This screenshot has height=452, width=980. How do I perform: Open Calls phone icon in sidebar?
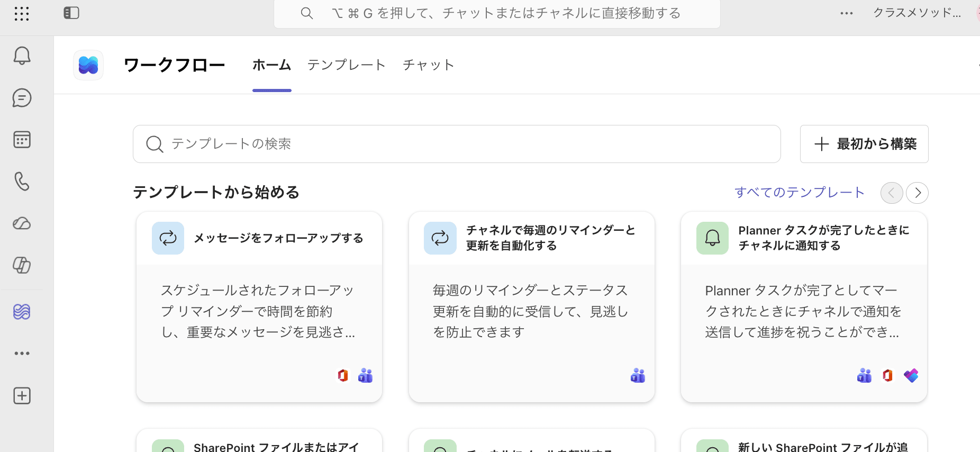[x=22, y=182]
